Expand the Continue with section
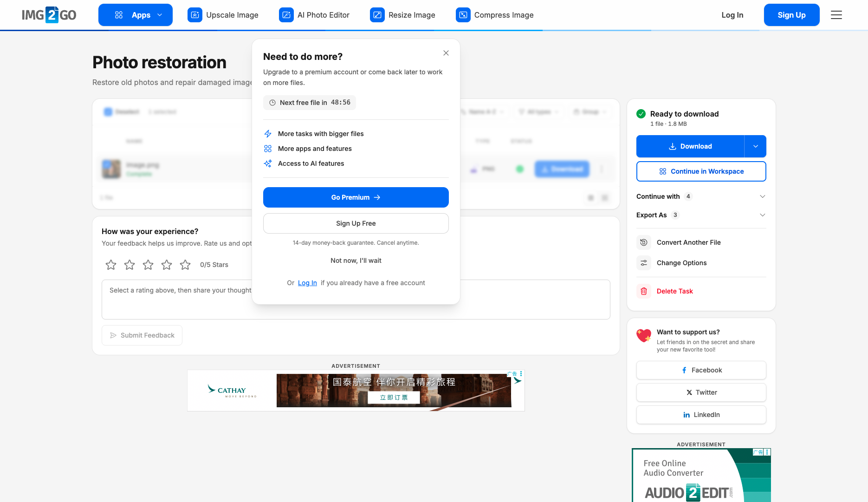Image resolution: width=868 pixels, height=502 pixels. 701,196
